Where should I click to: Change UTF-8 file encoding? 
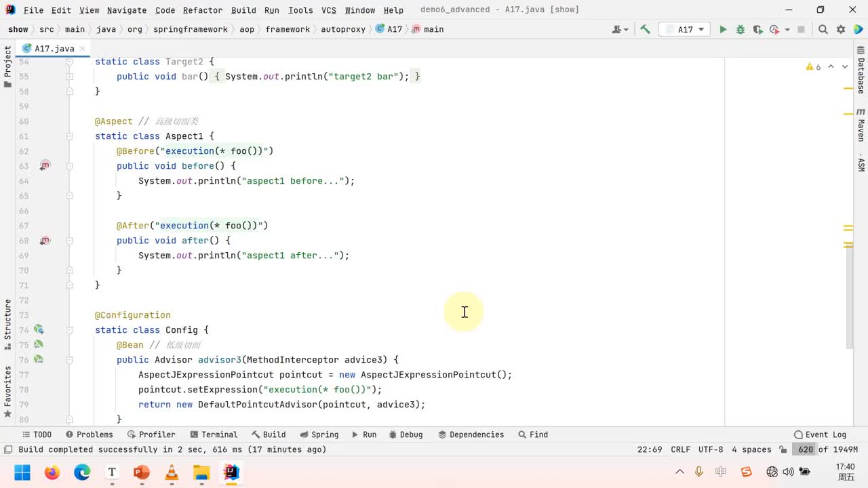(711, 449)
